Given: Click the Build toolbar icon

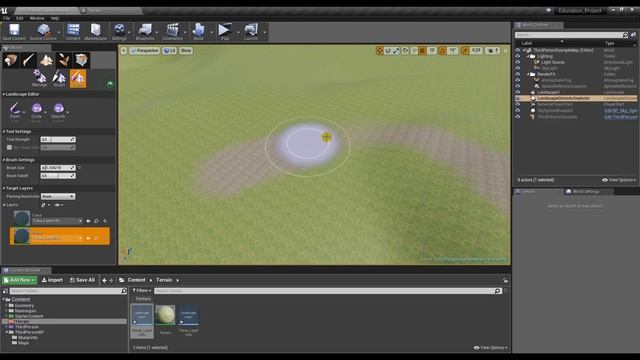Looking at the screenshot, I should [198, 31].
